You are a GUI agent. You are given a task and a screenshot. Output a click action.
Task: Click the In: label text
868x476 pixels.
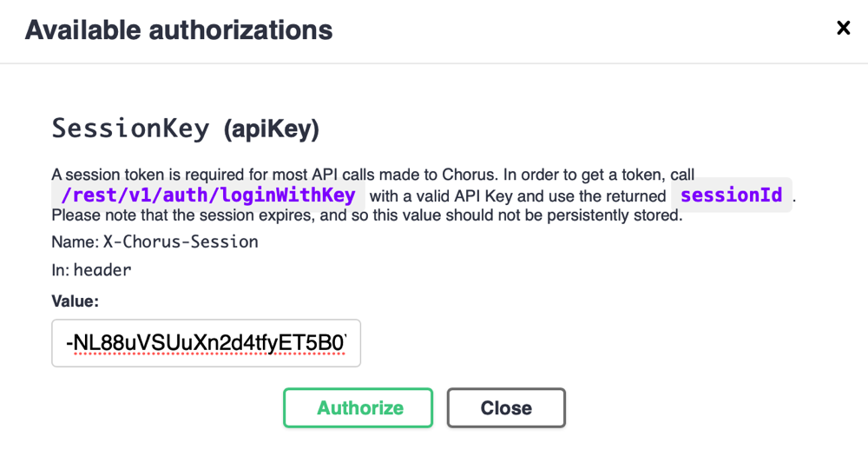click(x=61, y=270)
